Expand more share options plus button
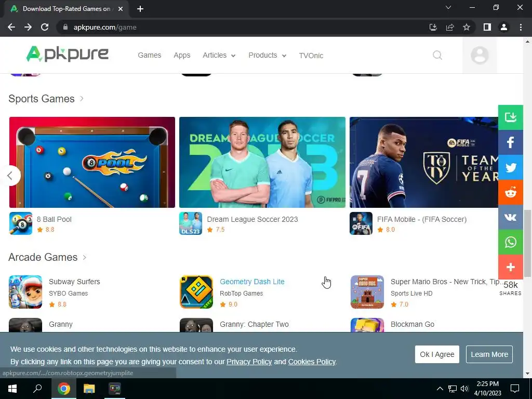Screen dimensions: 532x399 510,267
